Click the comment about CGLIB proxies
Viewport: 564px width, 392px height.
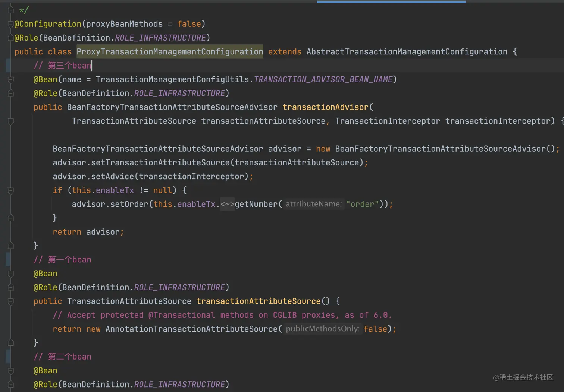click(x=222, y=315)
